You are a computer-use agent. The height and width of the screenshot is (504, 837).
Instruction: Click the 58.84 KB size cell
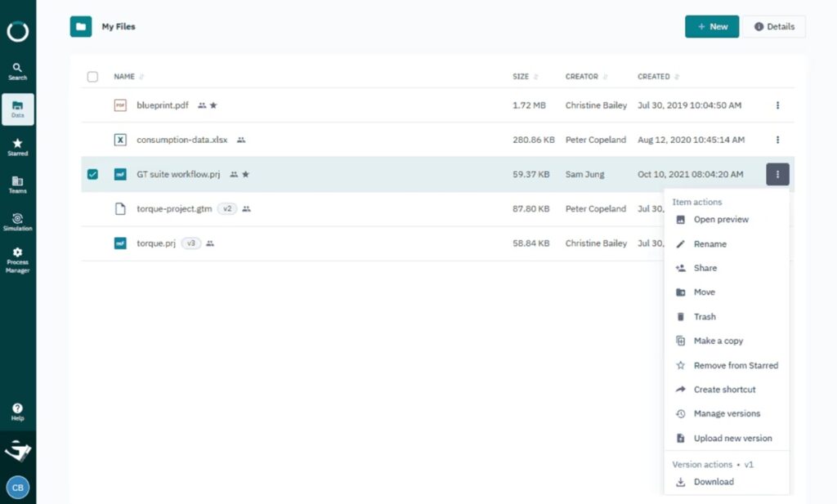530,243
